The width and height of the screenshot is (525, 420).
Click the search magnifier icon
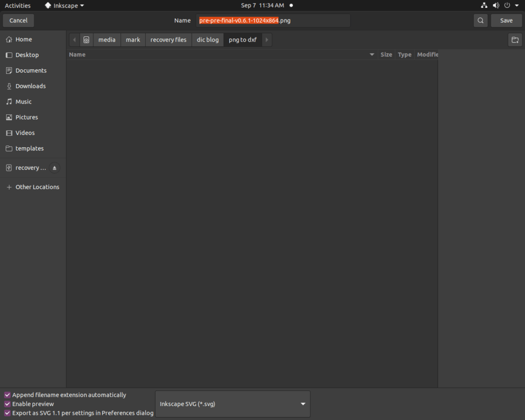point(480,21)
